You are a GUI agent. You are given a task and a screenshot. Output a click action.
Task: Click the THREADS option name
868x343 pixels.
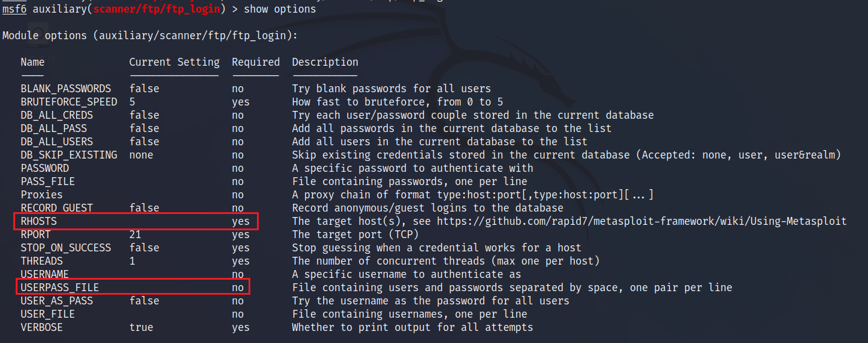42,261
